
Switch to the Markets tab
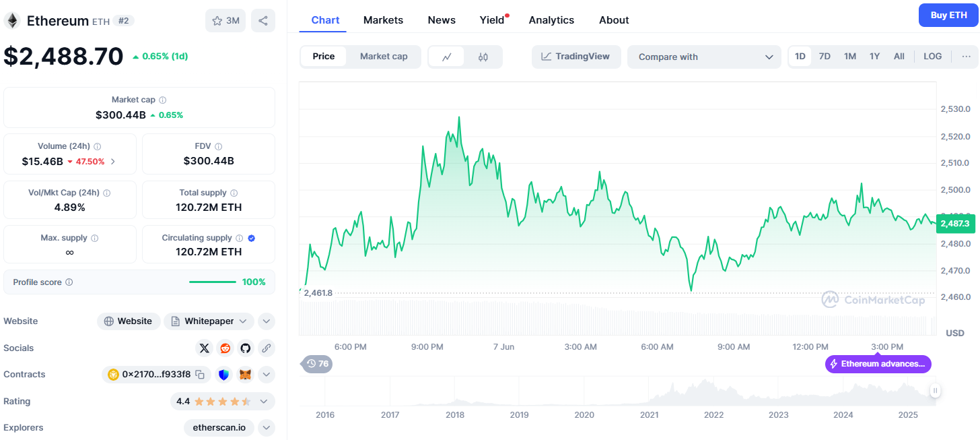(x=383, y=20)
